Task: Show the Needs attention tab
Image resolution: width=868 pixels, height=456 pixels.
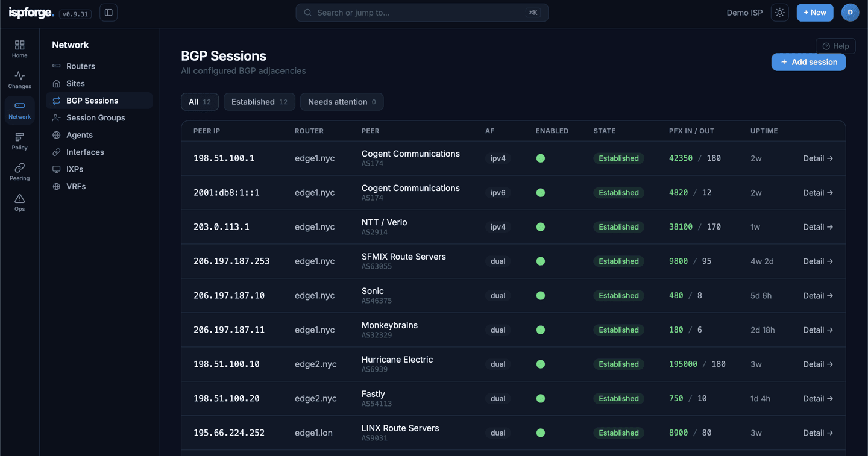Action: pyautogui.click(x=342, y=102)
